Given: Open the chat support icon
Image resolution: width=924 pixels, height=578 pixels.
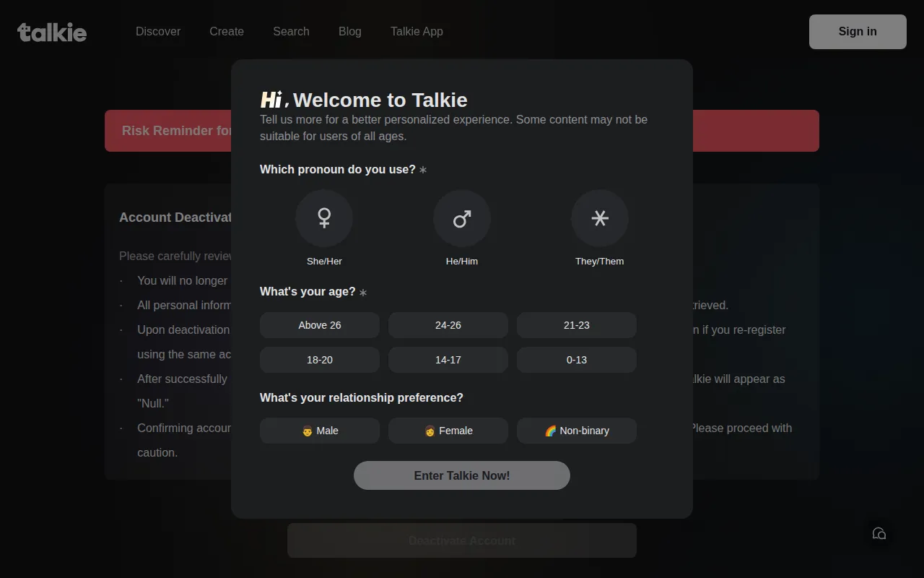Looking at the screenshot, I should 879,534.
